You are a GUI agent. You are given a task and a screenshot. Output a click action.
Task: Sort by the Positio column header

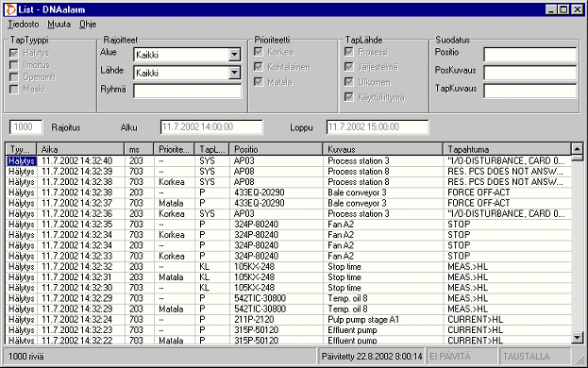tap(276, 149)
